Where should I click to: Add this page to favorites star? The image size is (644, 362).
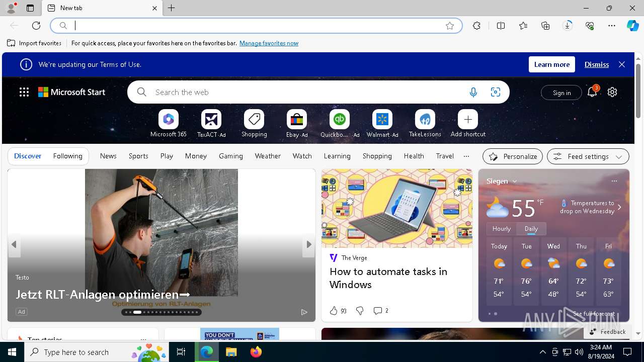point(450,26)
